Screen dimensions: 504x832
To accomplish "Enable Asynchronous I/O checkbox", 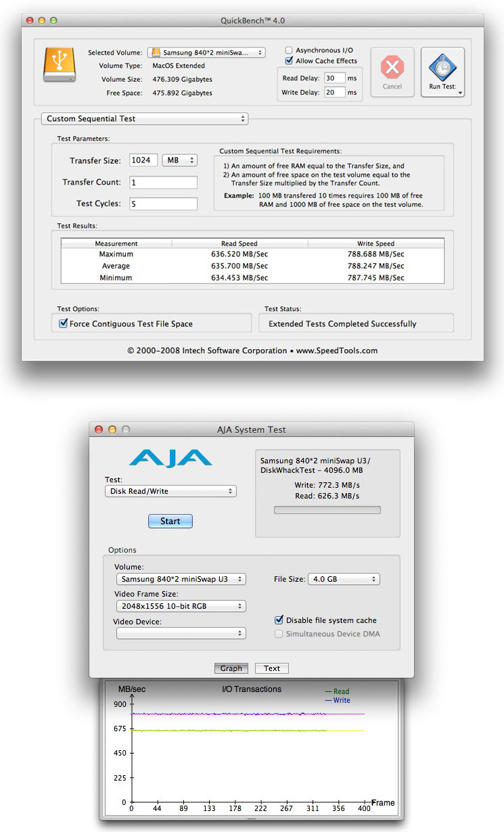I will pyautogui.click(x=289, y=50).
